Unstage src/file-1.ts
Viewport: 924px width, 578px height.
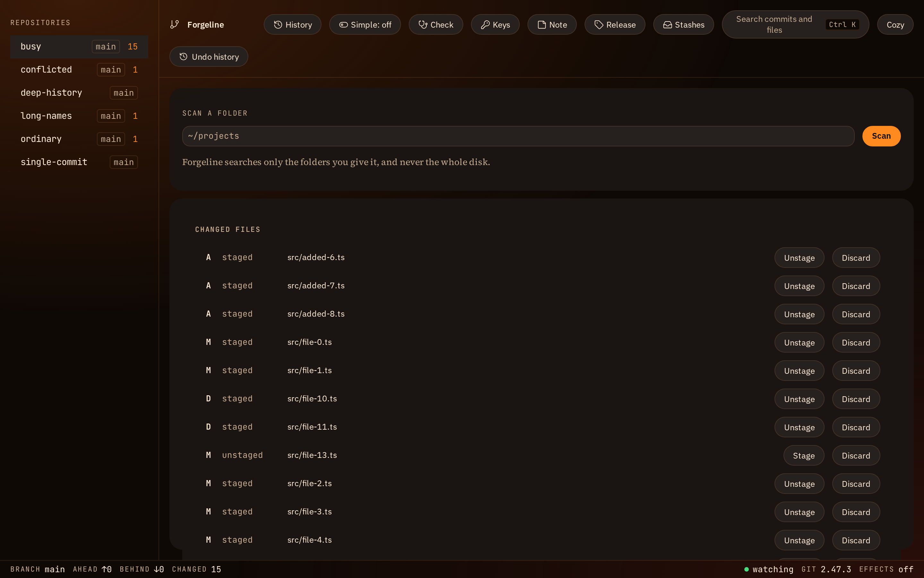coord(799,371)
